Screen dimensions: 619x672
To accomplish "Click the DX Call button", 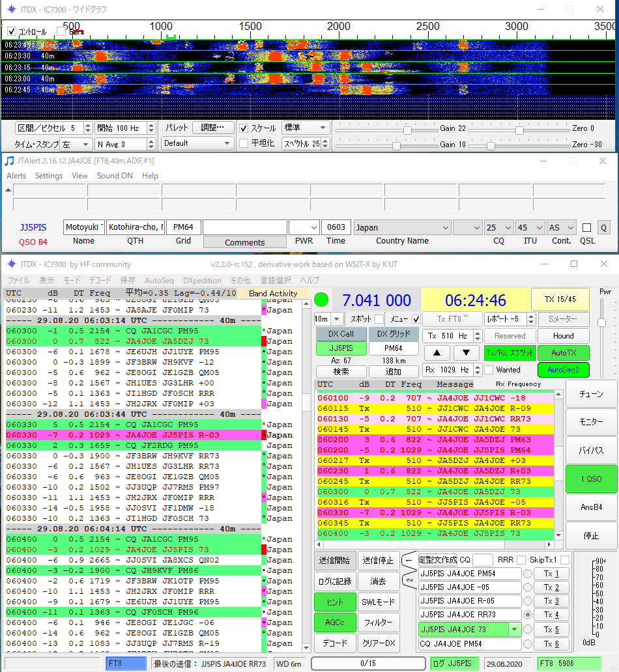I will 341,334.
